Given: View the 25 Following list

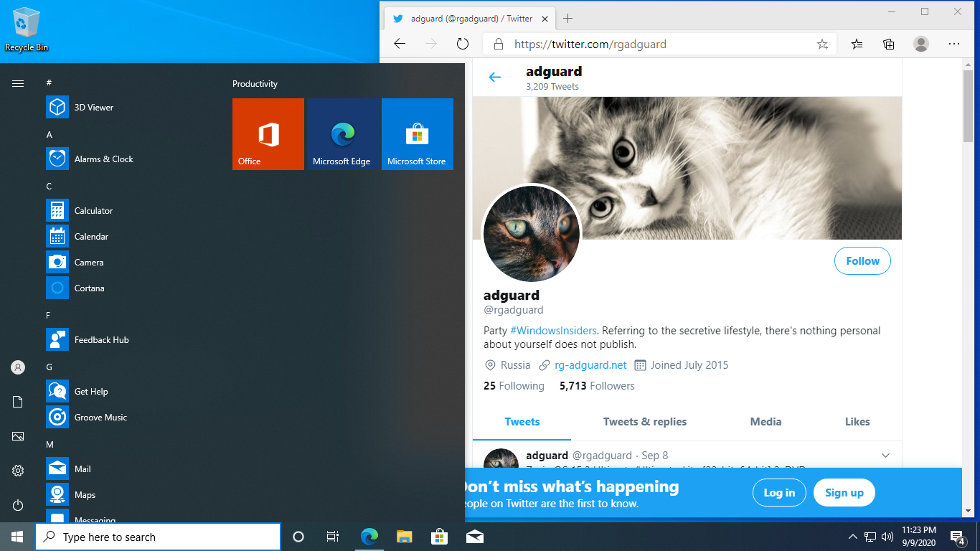Looking at the screenshot, I should pyautogui.click(x=514, y=386).
